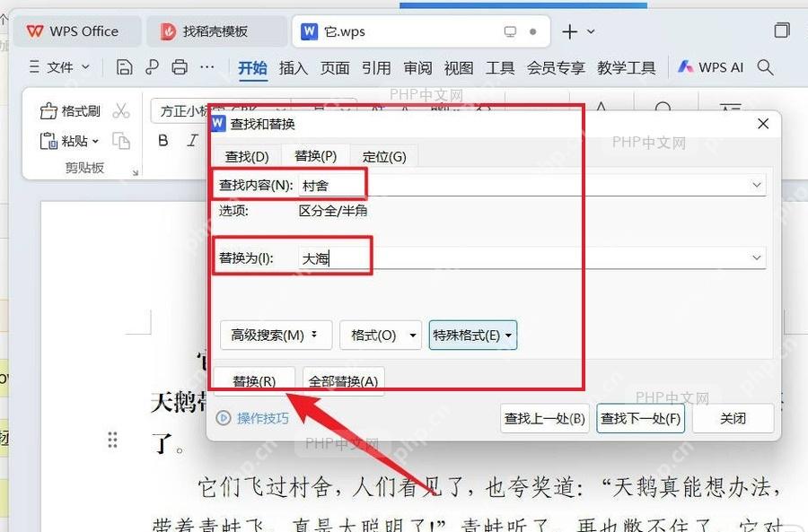The height and width of the screenshot is (532, 808).
Task: Click the cut scissors icon
Action: click(x=121, y=110)
